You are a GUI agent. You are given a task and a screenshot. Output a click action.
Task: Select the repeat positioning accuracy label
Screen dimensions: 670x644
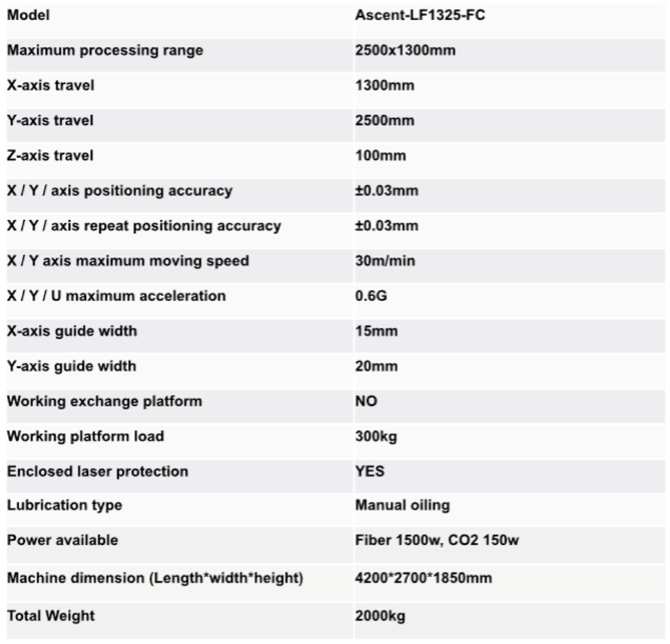click(144, 226)
